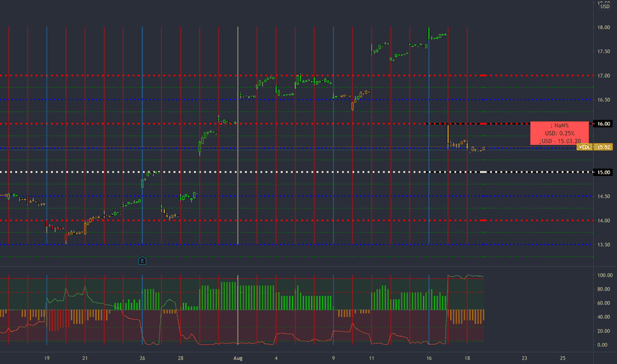Click the 40.00 indicator scale value
617x364 pixels.
604,317
